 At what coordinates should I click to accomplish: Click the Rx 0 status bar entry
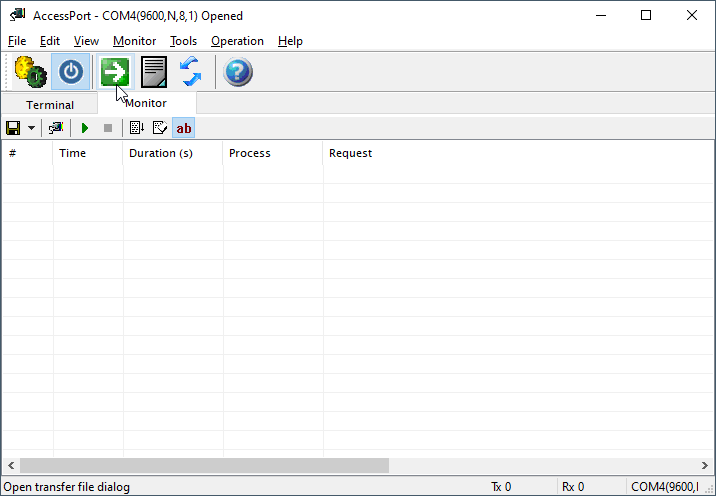click(x=573, y=487)
